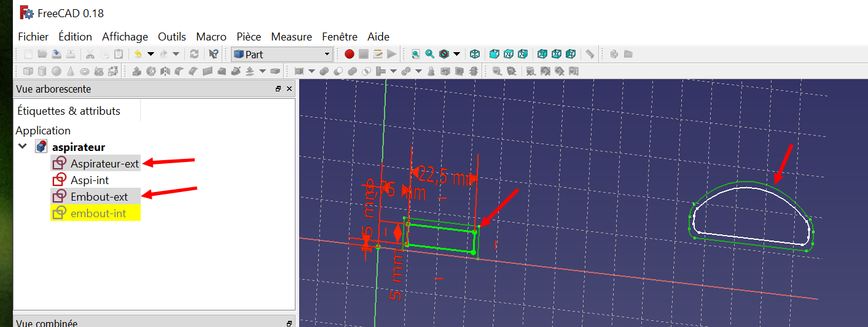
Task: Click the Print icon
Action: point(71,54)
